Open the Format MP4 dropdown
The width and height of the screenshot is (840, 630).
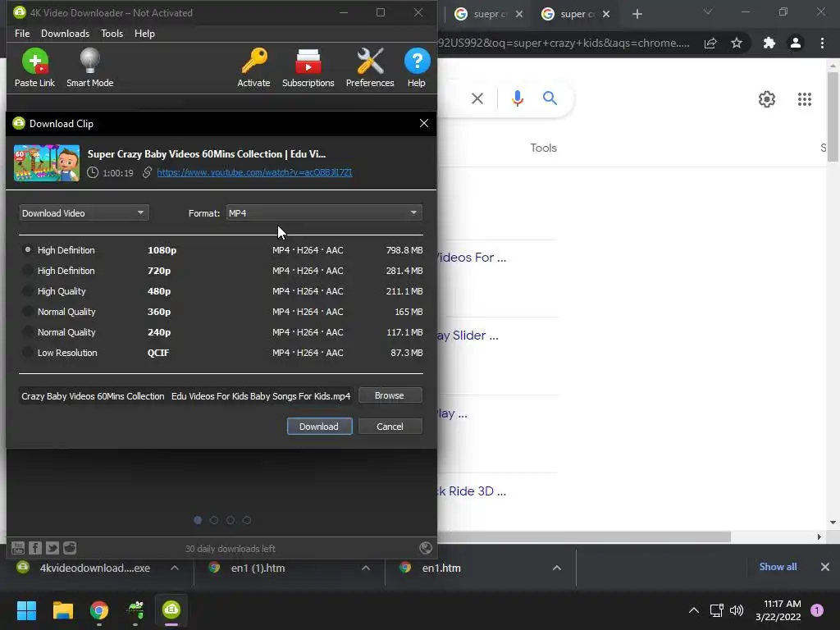pyautogui.click(x=324, y=212)
